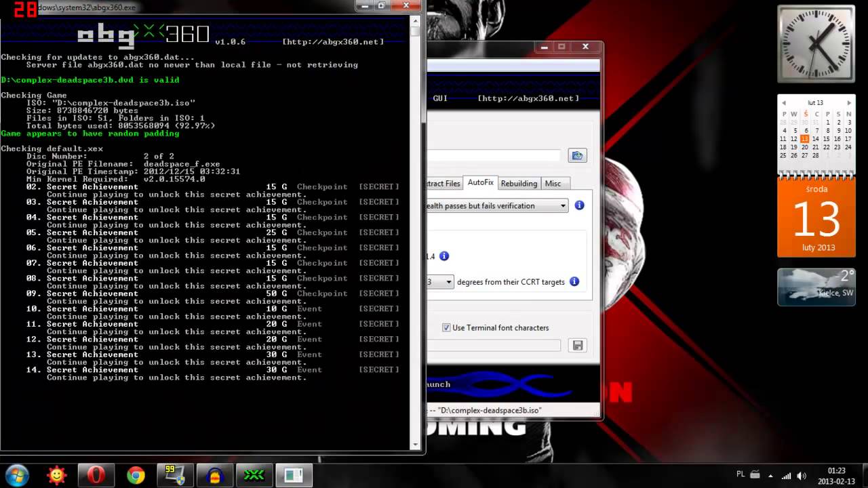Image resolution: width=868 pixels, height=488 pixels.
Task: Click "Original PE Filename: deadspace_f.exe" line
Action: (x=123, y=164)
